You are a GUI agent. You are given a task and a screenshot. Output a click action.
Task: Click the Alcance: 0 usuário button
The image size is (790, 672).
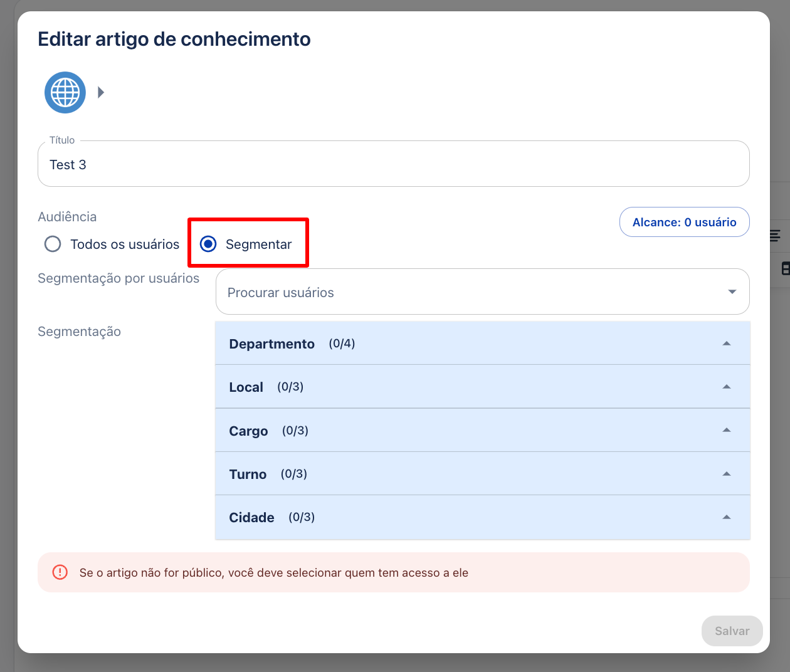pyautogui.click(x=684, y=223)
